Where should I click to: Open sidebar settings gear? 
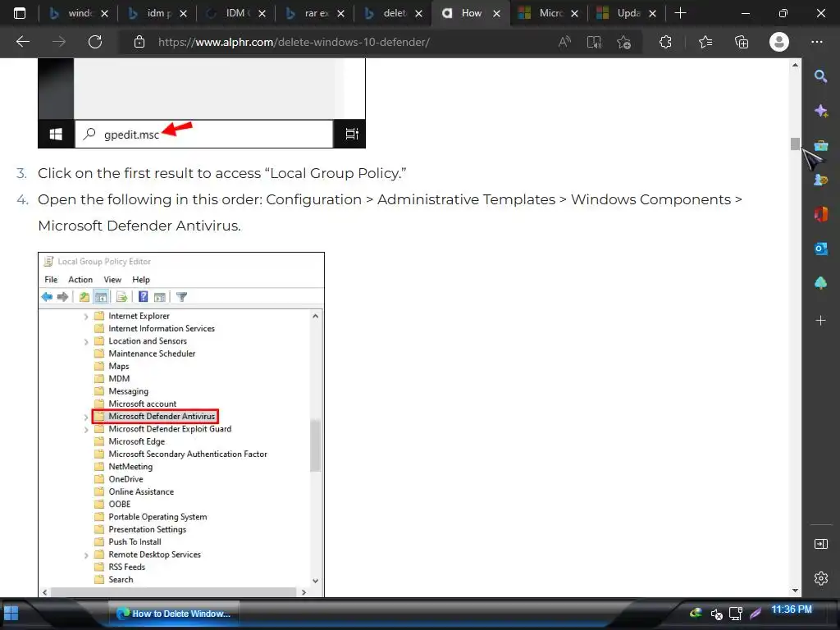click(x=820, y=578)
